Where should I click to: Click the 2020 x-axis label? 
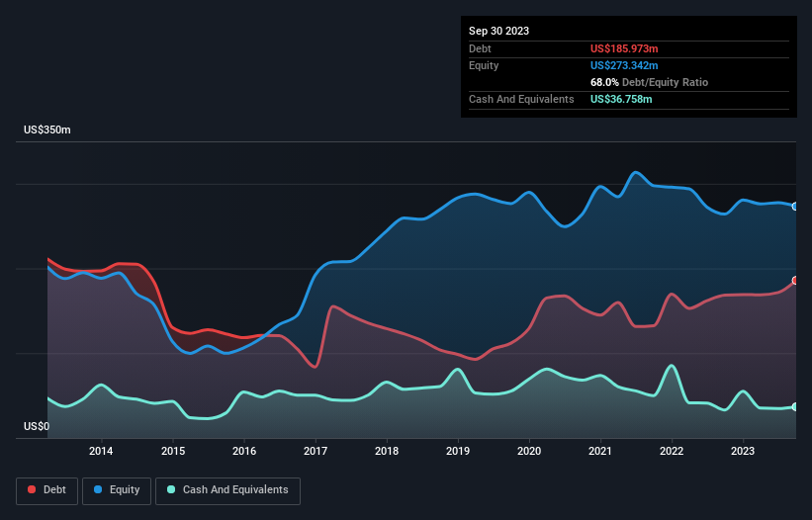(529, 451)
